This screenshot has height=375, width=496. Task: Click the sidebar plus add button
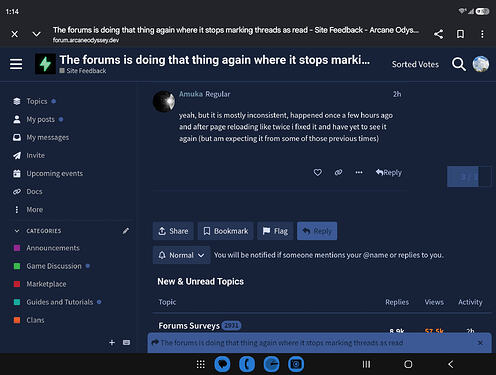(112, 342)
